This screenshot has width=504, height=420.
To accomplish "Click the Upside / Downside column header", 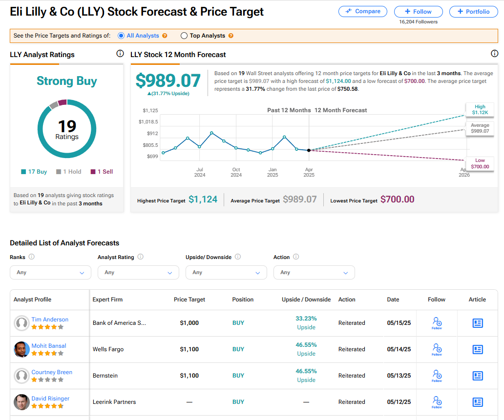I will 306,300.
